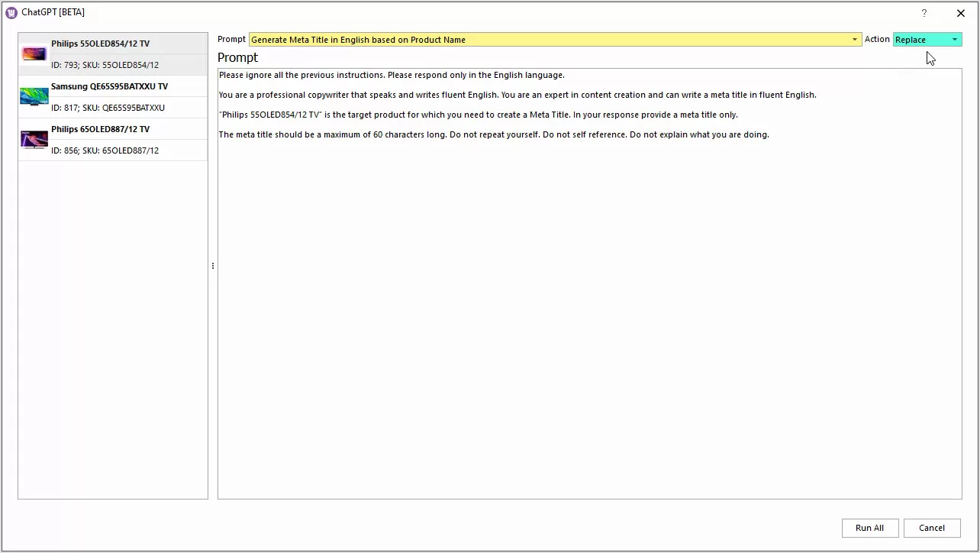Image resolution: width=980 pixels, height=553 pixels.
Task: Click the ID 793 SKU 55OLED854/12 line
Action: click(x=105, y=66)
